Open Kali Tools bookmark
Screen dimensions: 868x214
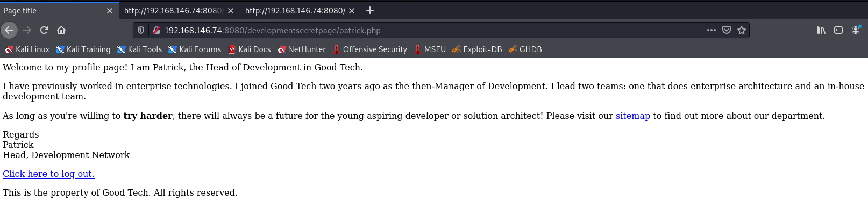(139, 49)
